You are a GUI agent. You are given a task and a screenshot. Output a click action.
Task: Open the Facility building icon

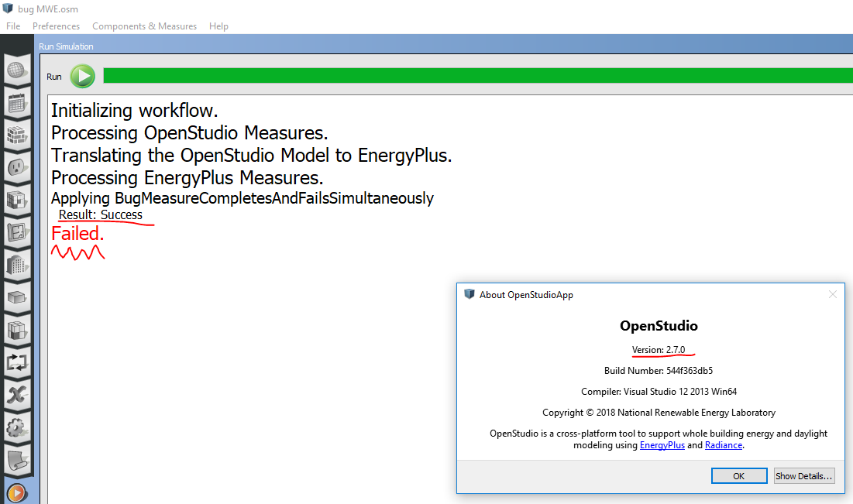click(x=17, y=264)
